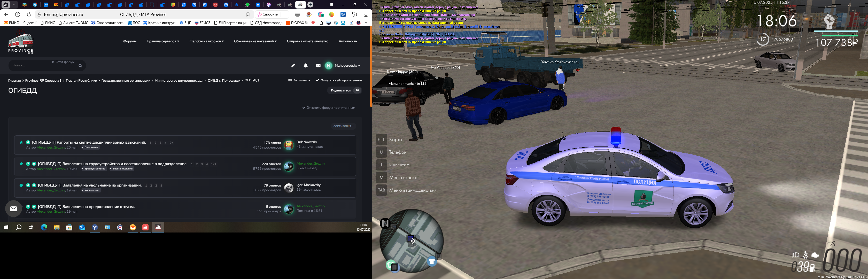
Task: Open the browser downloads icon
Action: [x=366, y=14]
